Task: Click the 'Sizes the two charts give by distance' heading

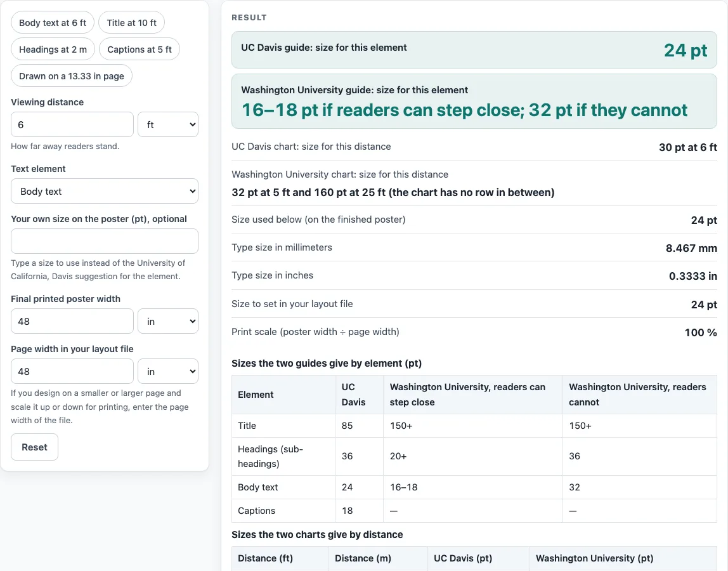Action: point(317,534)
